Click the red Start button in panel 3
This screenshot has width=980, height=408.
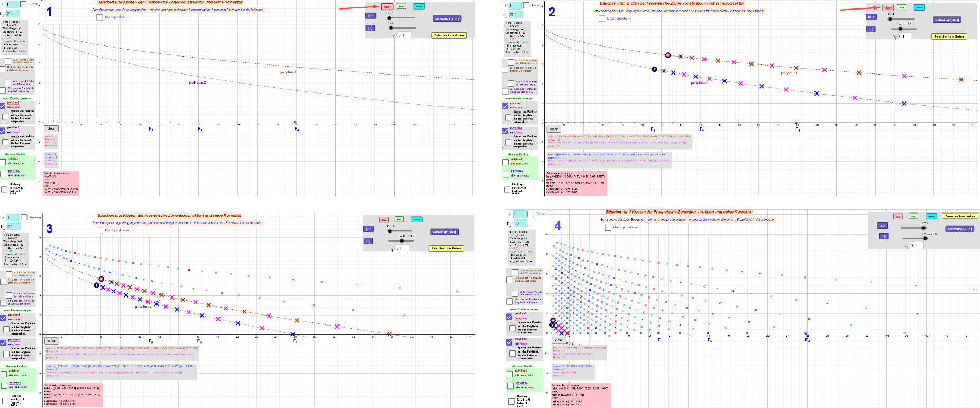(x=384, y=219)
